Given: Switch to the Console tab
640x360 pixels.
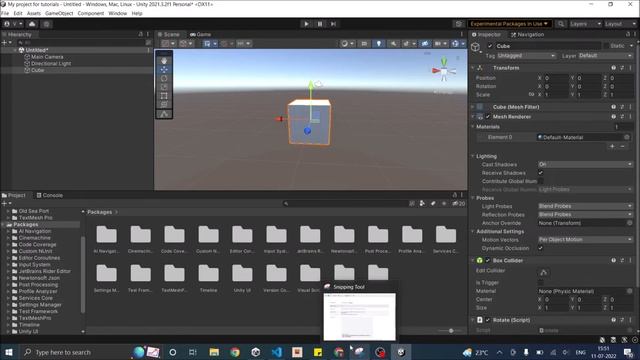Looking at the screenshot, I should coord(50,196).
